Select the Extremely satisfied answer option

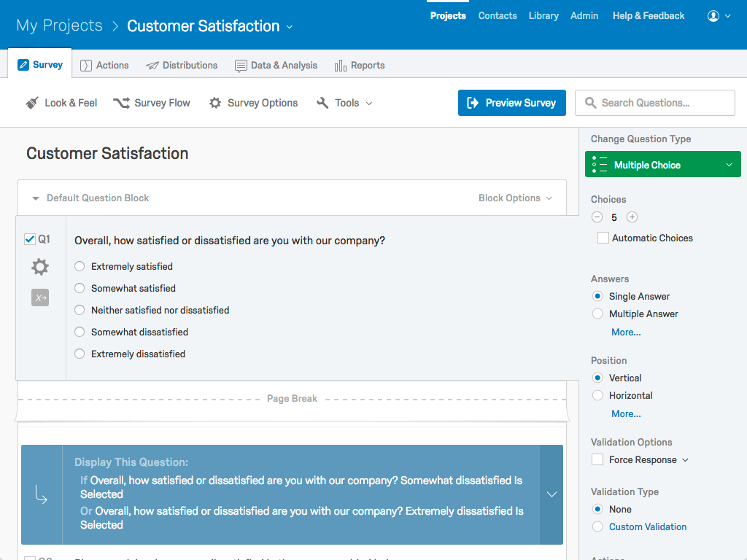(80, 266)
